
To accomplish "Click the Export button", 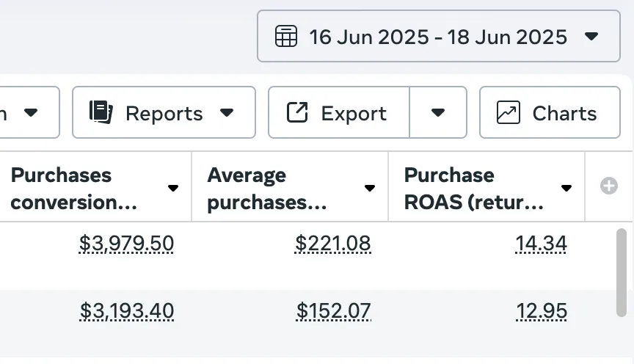I will pyautogui.click(x=339, y=112).
